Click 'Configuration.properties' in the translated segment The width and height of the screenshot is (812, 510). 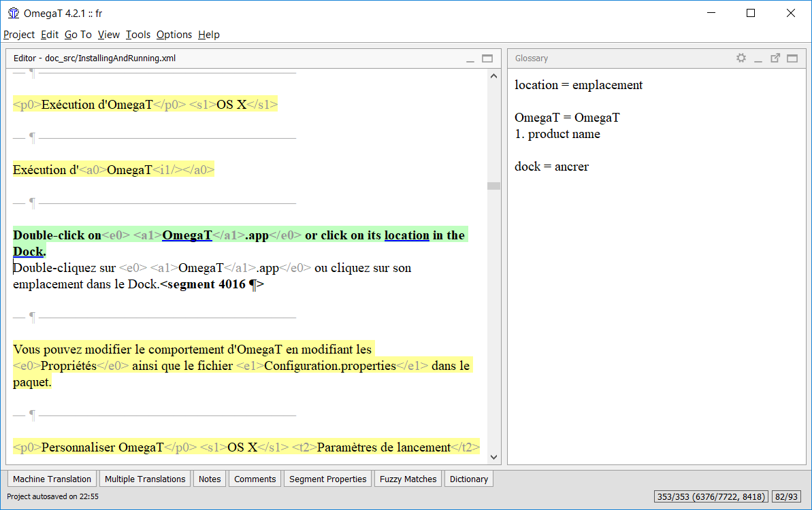[330, 366]
